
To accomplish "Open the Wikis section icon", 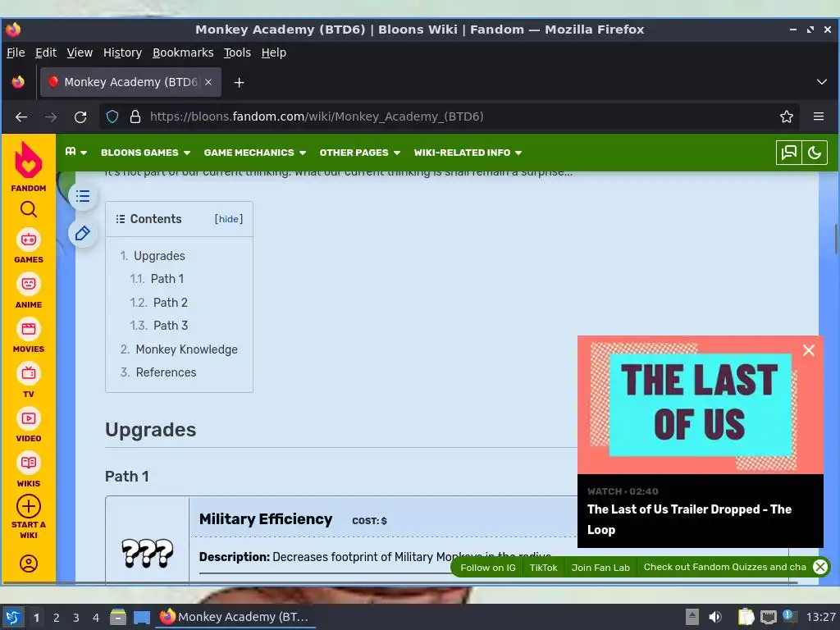I will [x=29, y=463].
